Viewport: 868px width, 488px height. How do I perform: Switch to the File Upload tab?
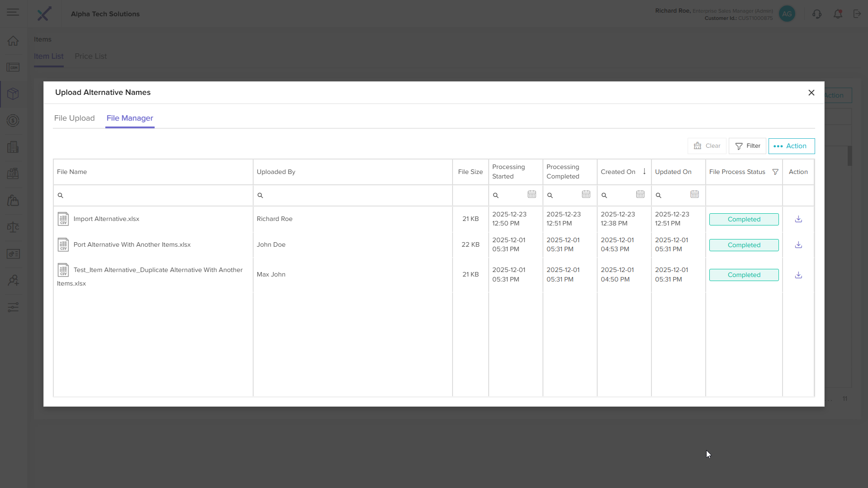coord(74,118)
